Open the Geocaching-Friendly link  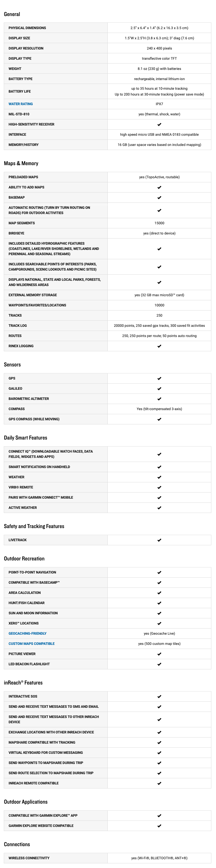[x=27, y=634]
